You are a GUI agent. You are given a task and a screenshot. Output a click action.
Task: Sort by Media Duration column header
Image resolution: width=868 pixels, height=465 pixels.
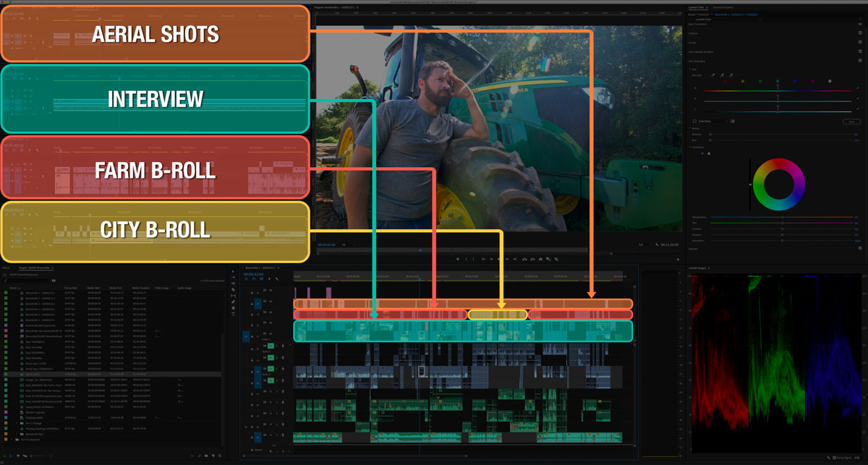[141, 288]
